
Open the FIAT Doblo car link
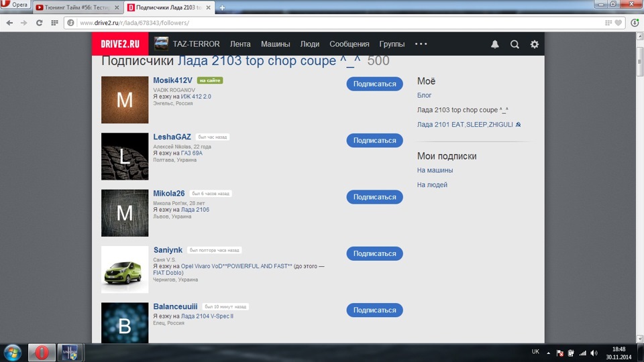tap(168, 273)
